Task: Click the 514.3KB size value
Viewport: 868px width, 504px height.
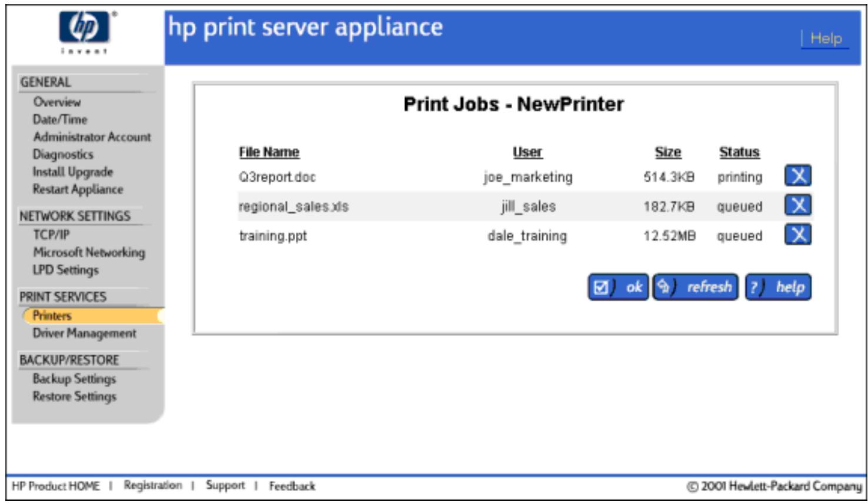Action: point(669,177)
